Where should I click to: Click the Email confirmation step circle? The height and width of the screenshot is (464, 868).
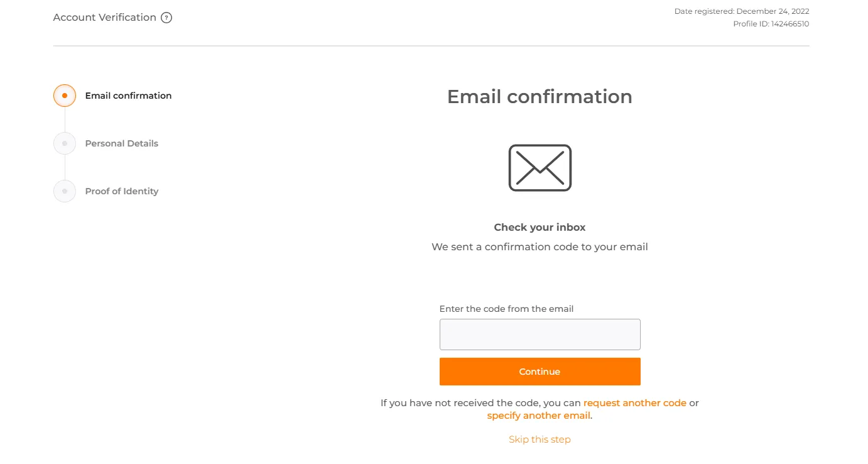pyautogui.click(x=65, y=96)
